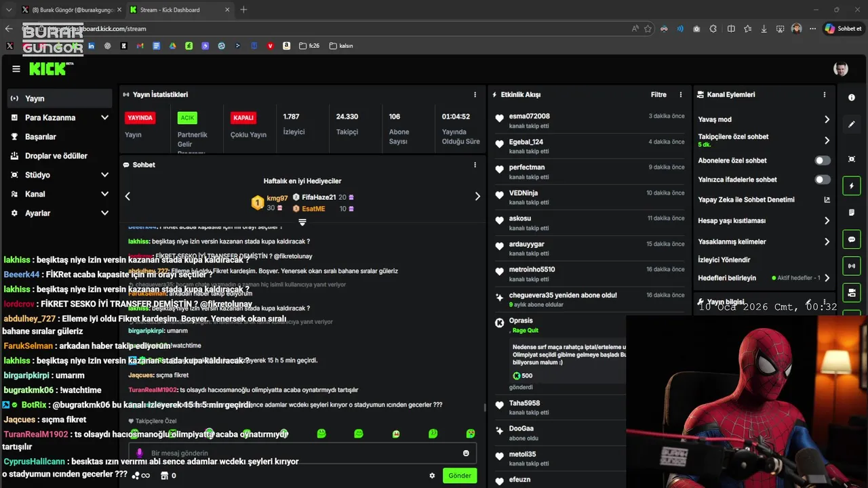Screen dimensions: 868x488
Task: Open the kalsın bookmark folder
Action: coord(341,46)
